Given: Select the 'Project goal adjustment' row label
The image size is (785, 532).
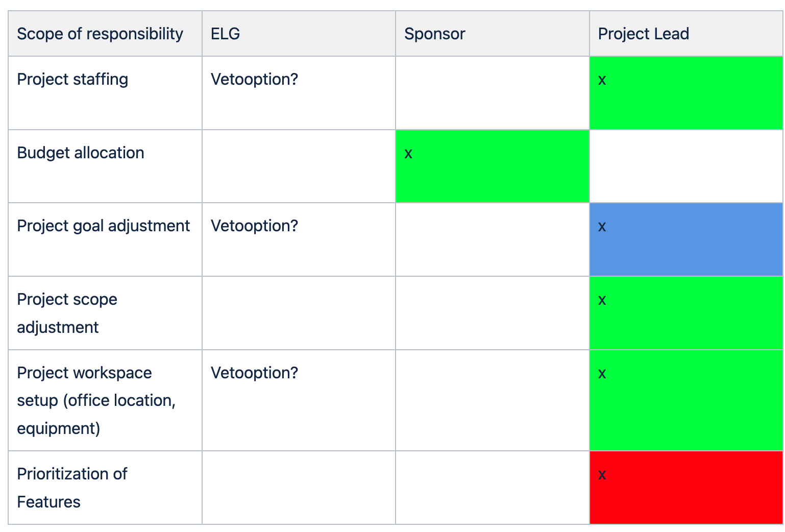Looking at the screenshot, I should tap(103, 226).
